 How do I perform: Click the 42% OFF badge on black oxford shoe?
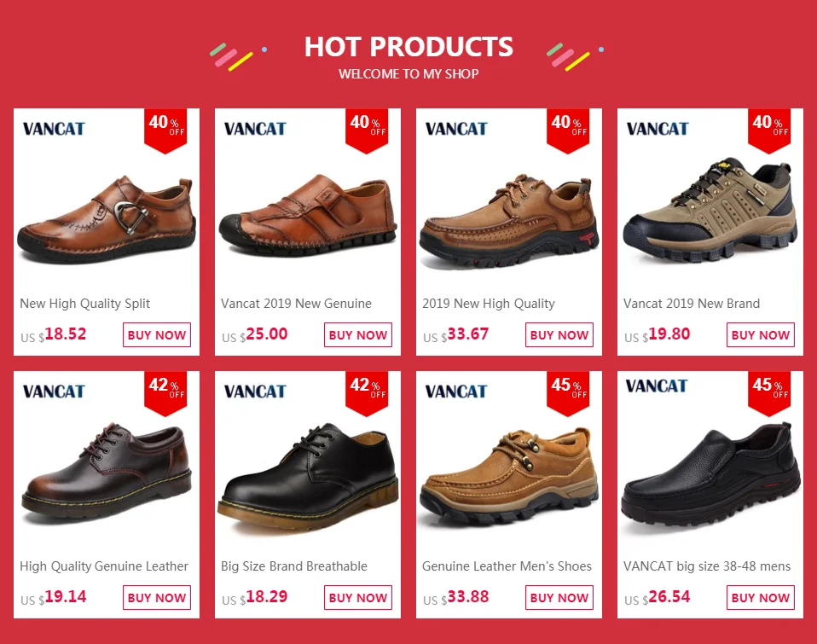coord(367,393)
